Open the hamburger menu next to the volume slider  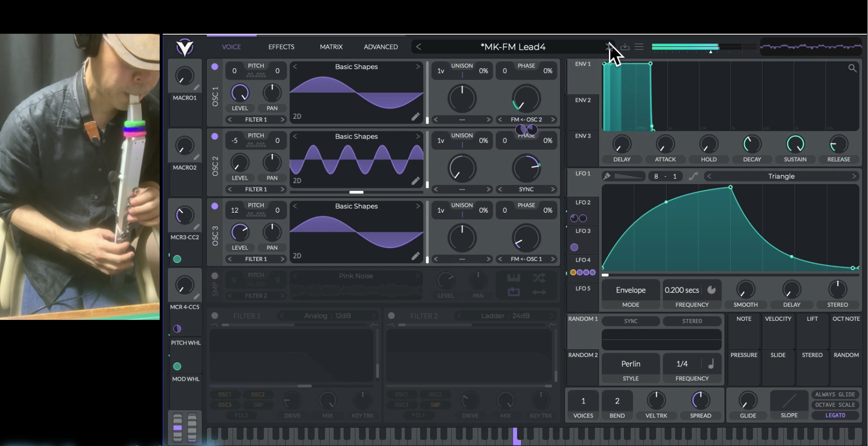(639, 47)
